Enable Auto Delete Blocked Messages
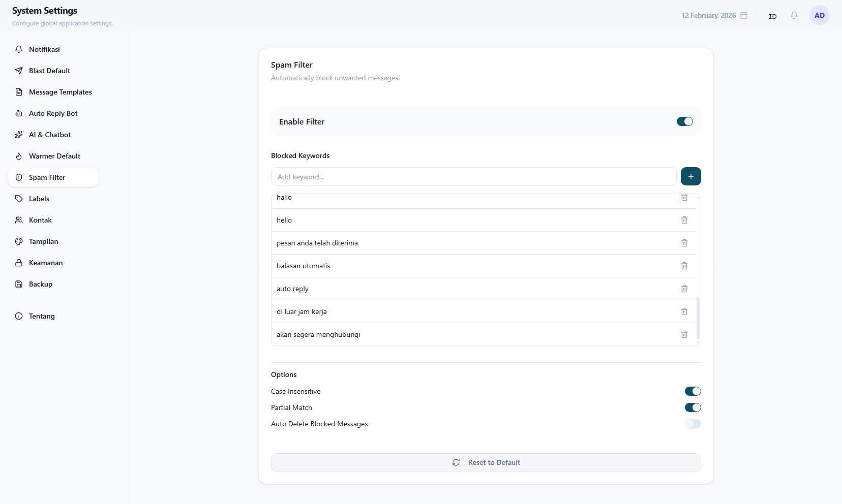This screenshot has width=842, height=504. click(x=693, y=424)
